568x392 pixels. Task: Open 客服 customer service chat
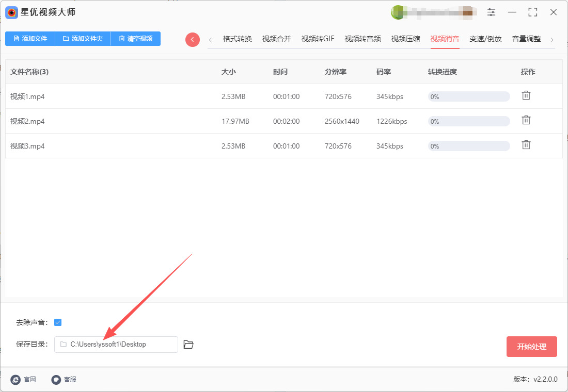click(64, 380)
